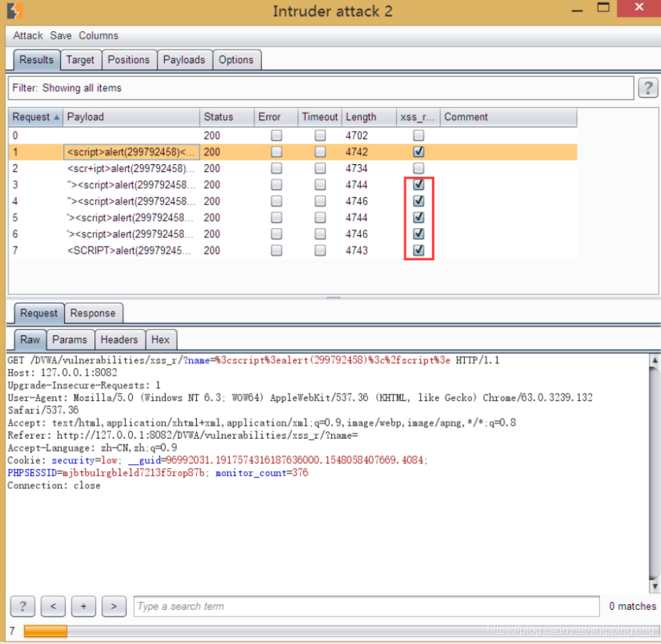Sort by Timeout column header
The height and width of the screenshot is (644, 661).
click(x=320, y=117)
